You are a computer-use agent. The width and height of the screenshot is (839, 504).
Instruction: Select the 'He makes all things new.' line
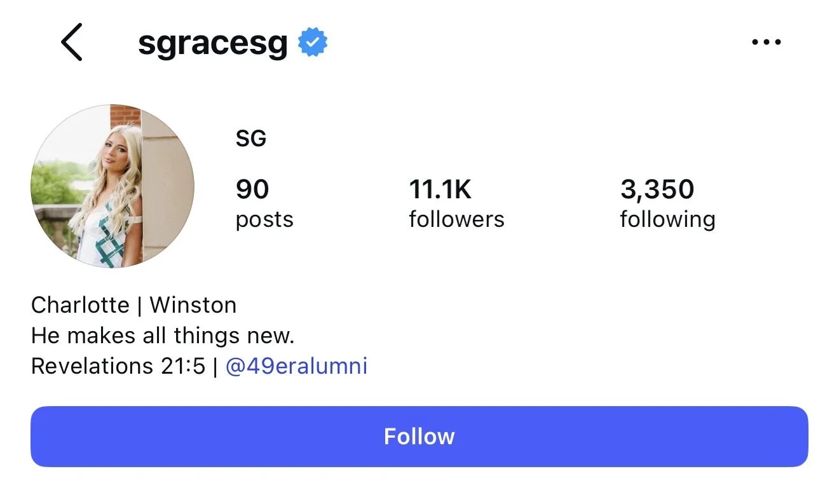[163, 336]
